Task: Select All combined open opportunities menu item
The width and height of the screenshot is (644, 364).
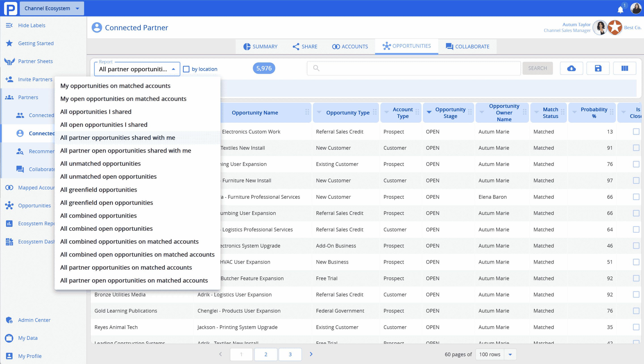Action: coord(106,228)
